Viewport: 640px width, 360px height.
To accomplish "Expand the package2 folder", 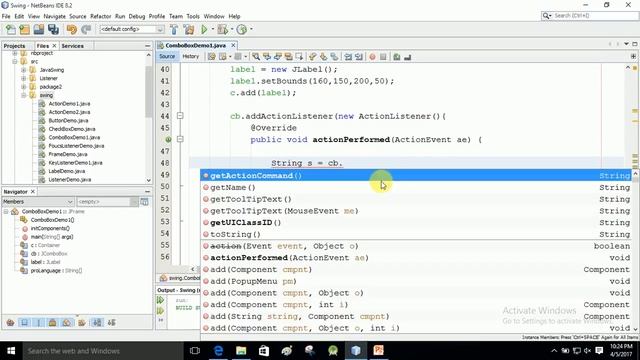I will [x=24, y=87].
